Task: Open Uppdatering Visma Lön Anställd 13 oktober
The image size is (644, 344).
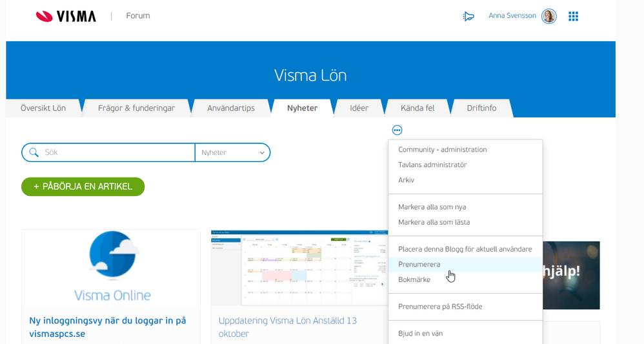Action: pyautogui.click(x=288, y=327)
